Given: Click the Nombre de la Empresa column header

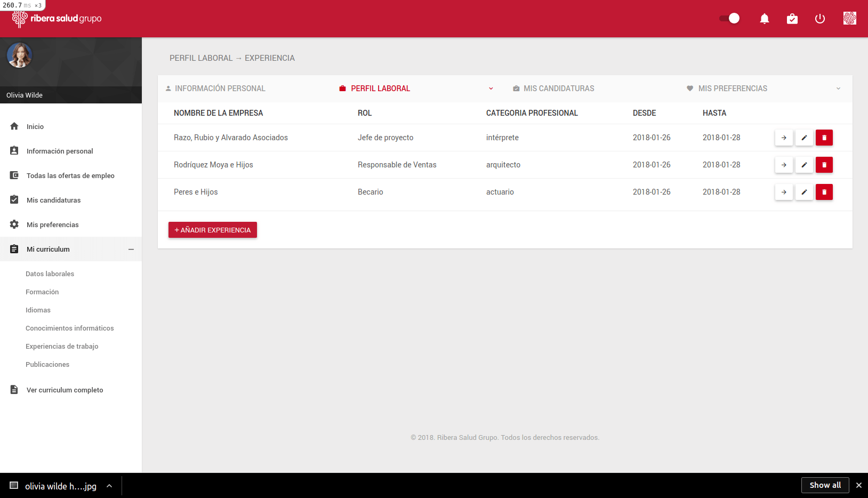Looking at the screenshot, I should coord(218,113).
